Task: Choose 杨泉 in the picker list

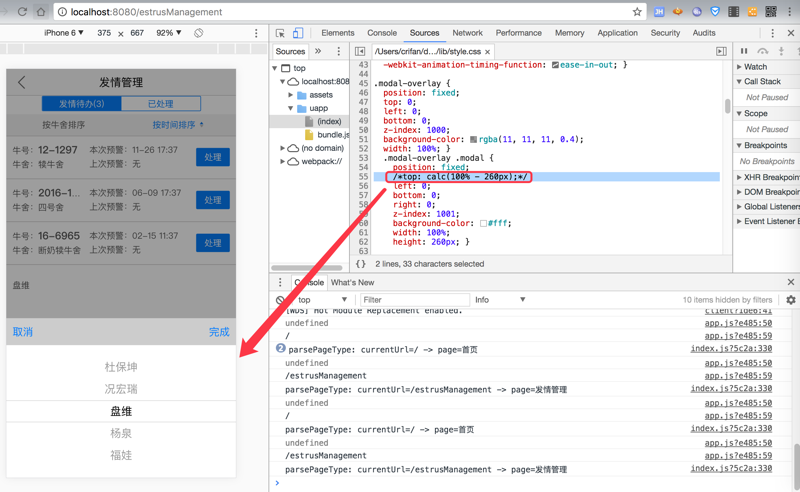Action: (121, 433)
